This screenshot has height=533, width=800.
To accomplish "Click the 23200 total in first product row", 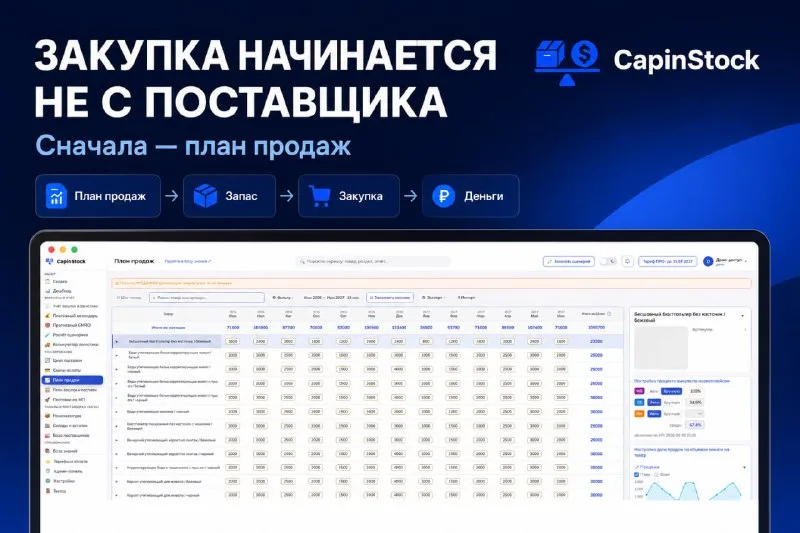I will (x=596, y=341).
